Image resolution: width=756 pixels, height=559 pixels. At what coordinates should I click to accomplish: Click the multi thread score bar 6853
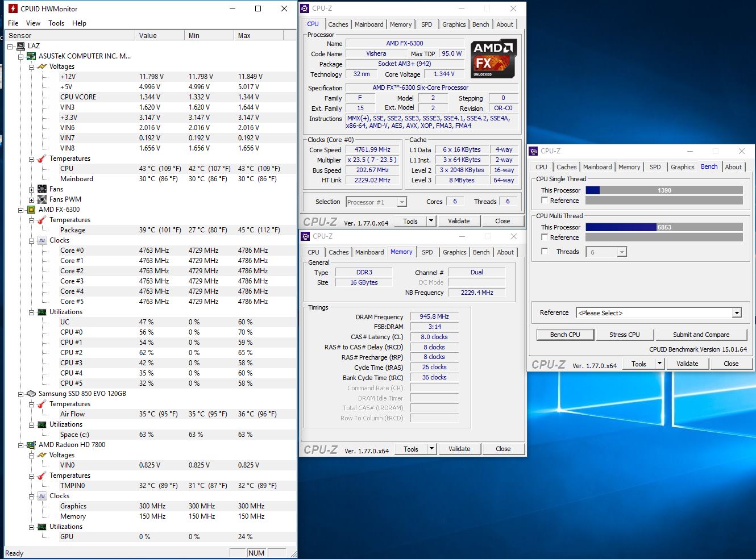(x=664, y=227)
